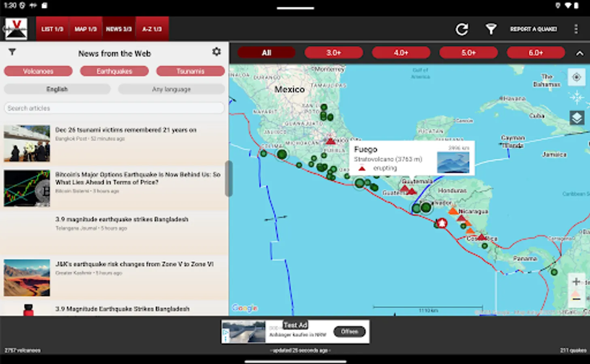This screenshot has width=590, height=364.
Task: Toggle the Volcanoes news filter
Action: 38,71
